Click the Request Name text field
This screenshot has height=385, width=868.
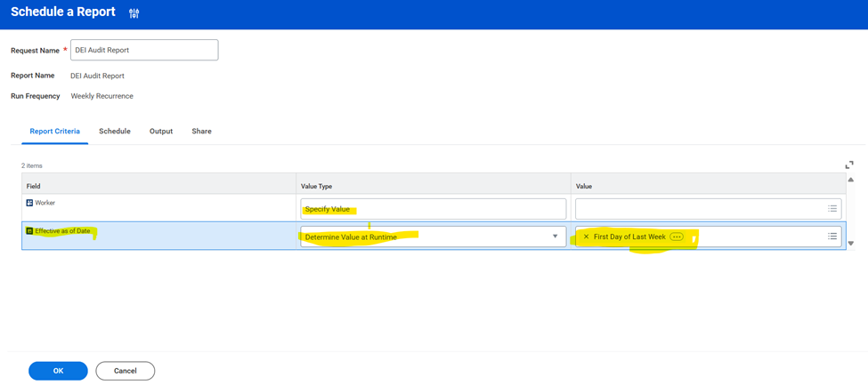pos(144,51)
